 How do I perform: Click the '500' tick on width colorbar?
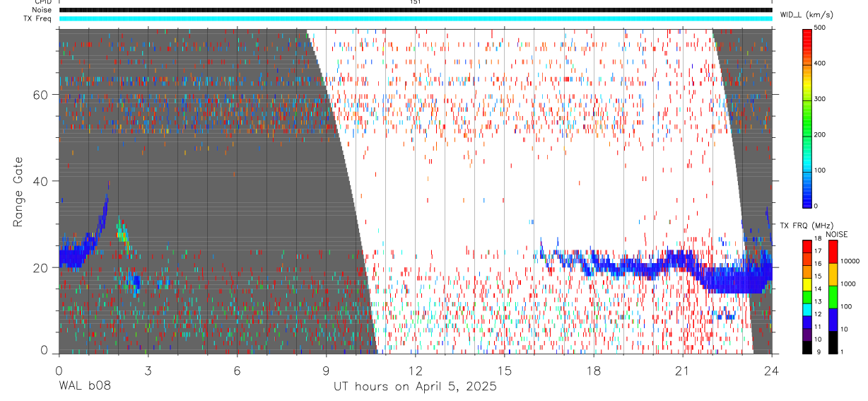(821, 28)
